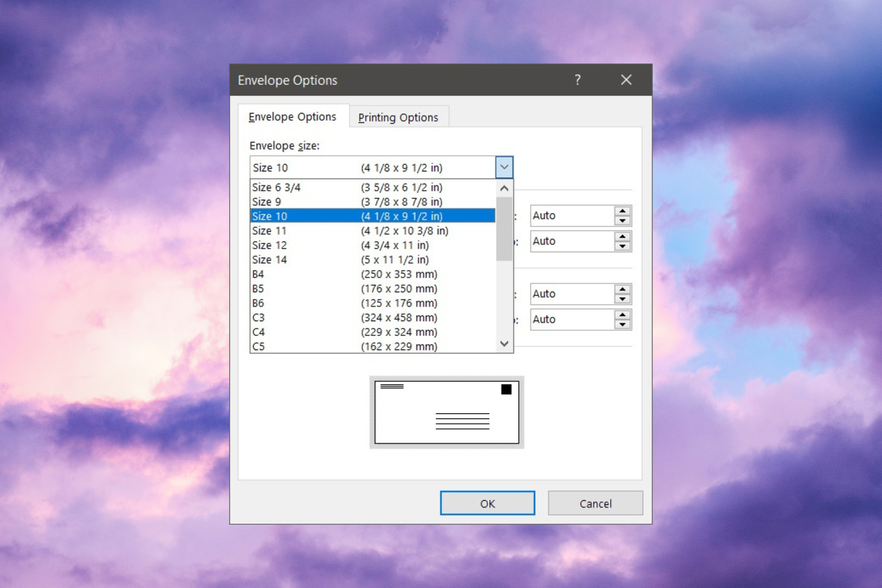Select the Envelope Options tab
Screen dimensions: 882x588
click(x=292, y=117)
